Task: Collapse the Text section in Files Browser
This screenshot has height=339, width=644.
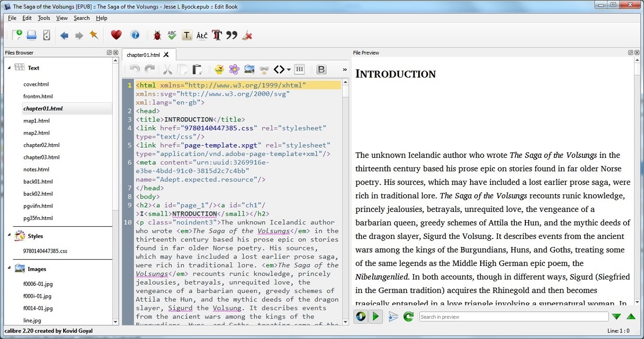Action: click(9, 67)
